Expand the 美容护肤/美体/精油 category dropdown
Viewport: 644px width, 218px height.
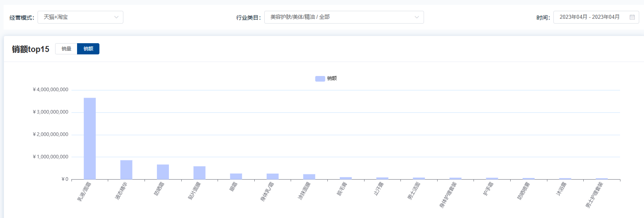(343, 17)
